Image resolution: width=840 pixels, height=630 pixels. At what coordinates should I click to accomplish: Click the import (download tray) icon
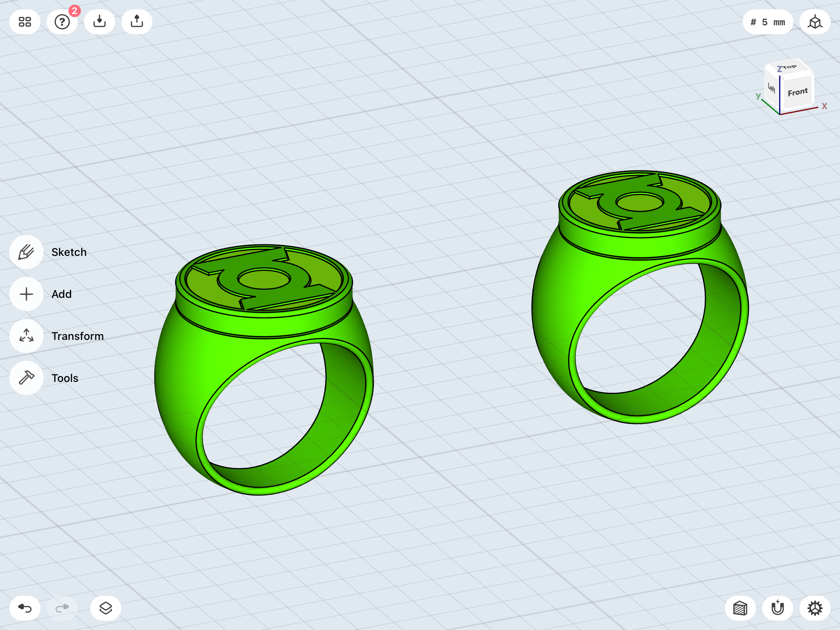coord(100,22)
